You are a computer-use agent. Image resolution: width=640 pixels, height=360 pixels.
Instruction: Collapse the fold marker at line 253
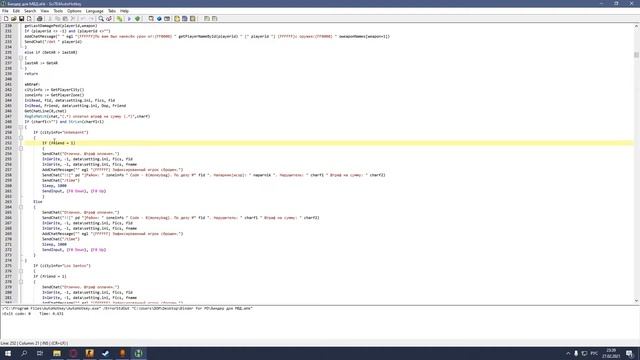[x=21, y=148]
